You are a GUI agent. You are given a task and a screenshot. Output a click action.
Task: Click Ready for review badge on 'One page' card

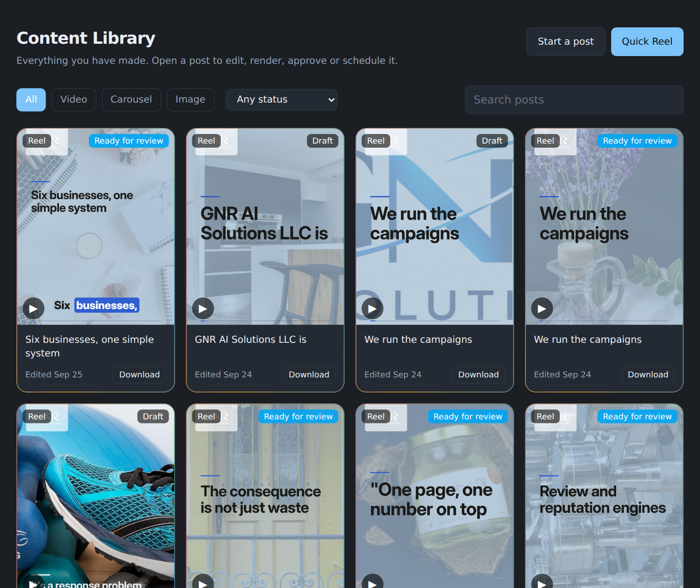coord(468,417)
